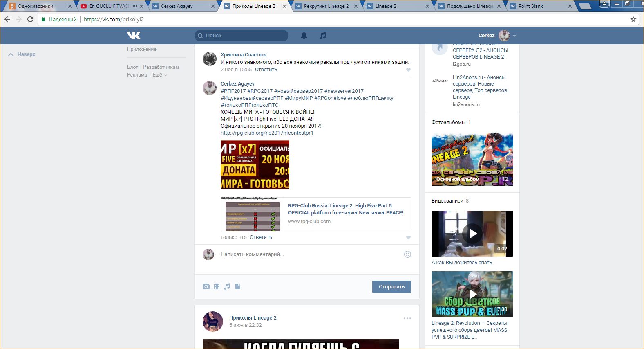Open the Приколы Lineage 2 post author
644x349 pixels.
click(253, 318)
